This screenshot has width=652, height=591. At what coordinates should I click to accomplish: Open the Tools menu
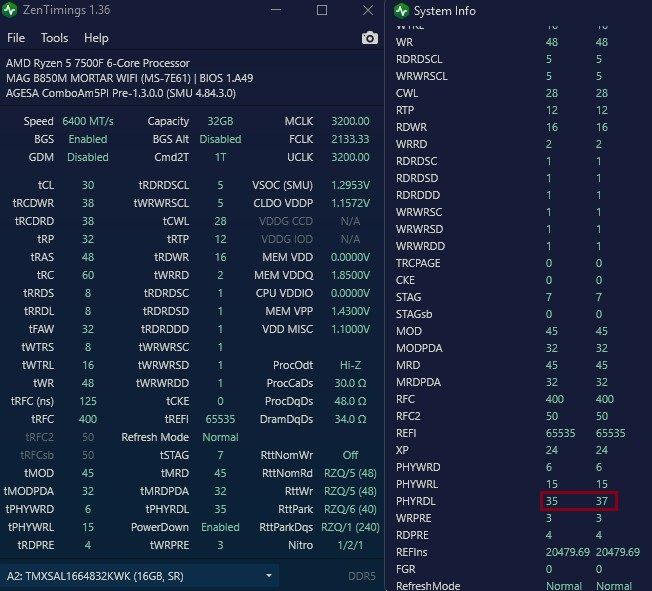tap(54, 38)
